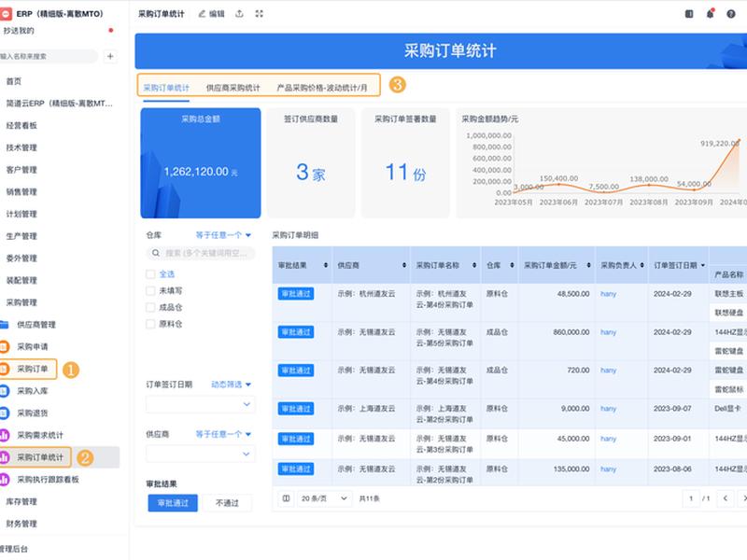The width and height of the screenshot is (747, 560).
Task: Expand 财务管理 section in sidebar
Action: tap(21, 524)
